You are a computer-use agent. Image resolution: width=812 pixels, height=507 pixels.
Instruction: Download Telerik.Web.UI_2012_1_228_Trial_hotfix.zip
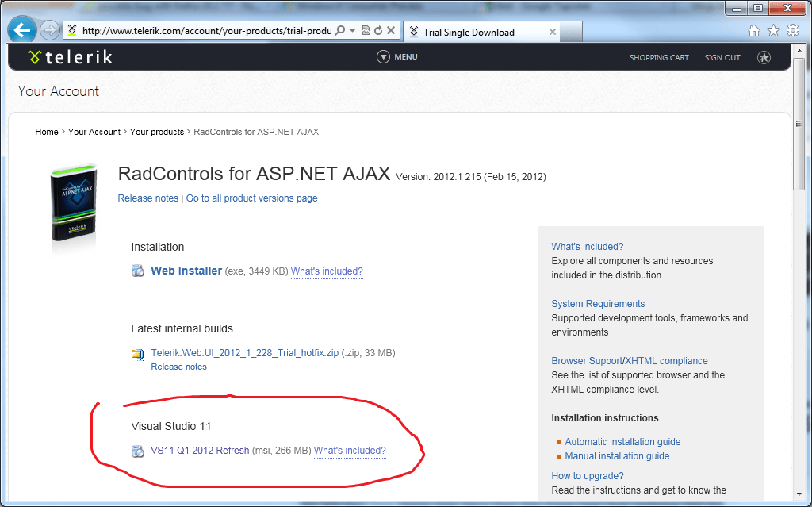tap(244, 352)
